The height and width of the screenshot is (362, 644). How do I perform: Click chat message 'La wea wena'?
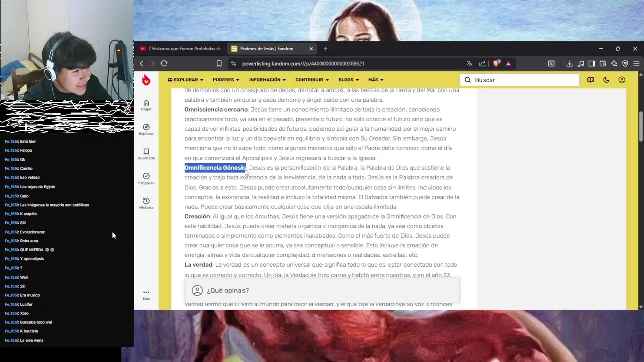(32, 340)
